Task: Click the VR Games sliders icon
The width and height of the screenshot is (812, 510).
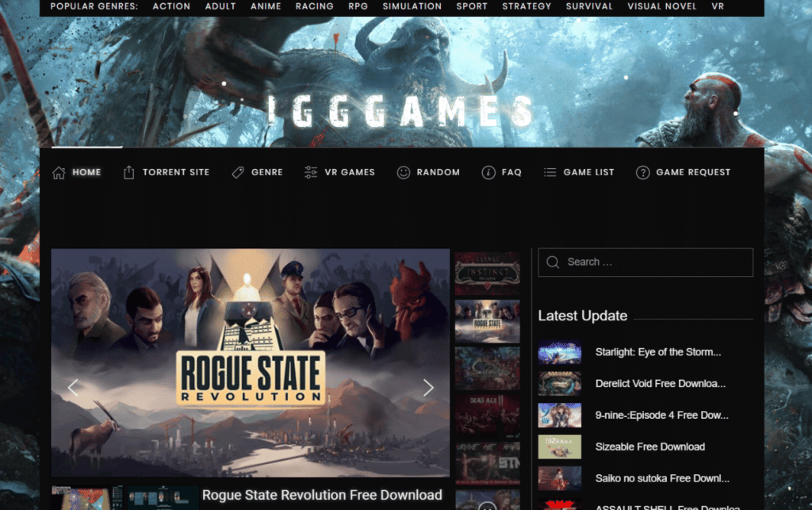Action: (x=311, y=172)
